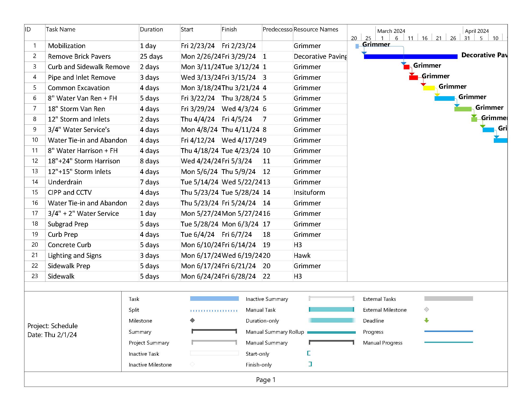This screenshot has width=532, height=411.
Task: Click the Remove Brick Pavers task name
Action: click(79, 57)
